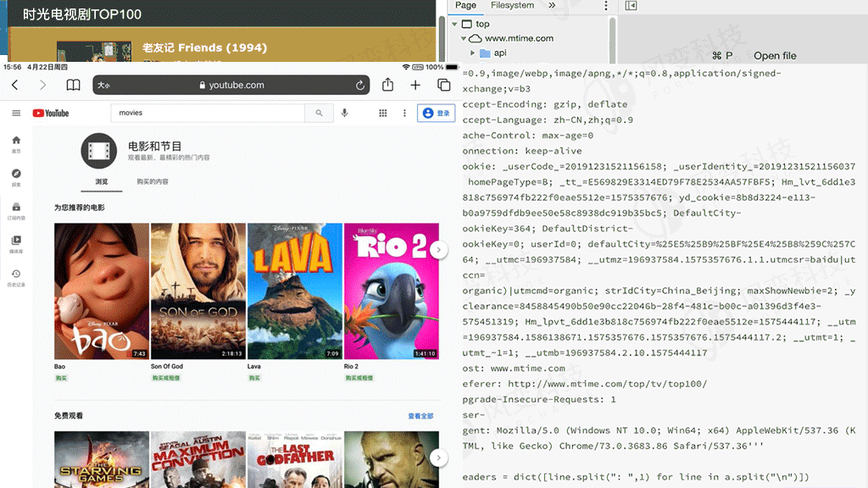
Task: Open Home in YouTube sidebar
Action: [x=16, y=144]
